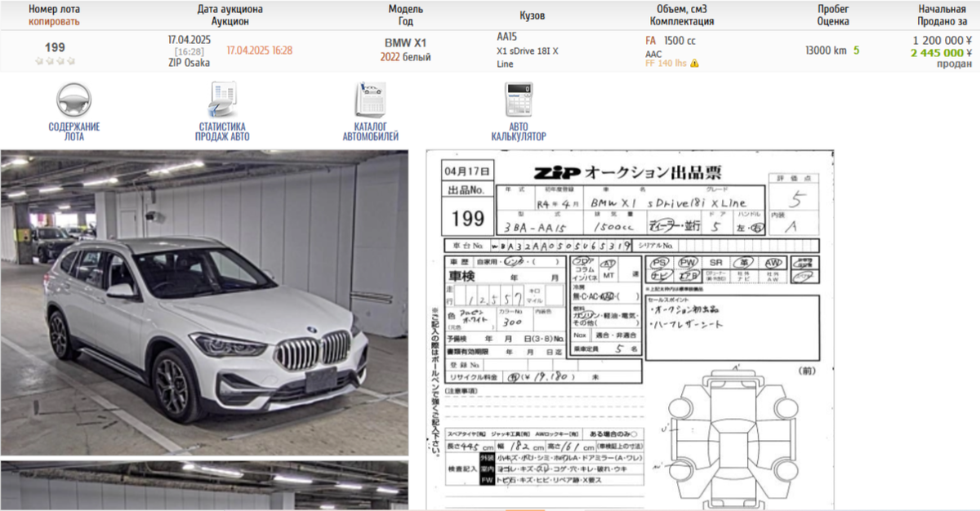Click the FF 140 lhs text
980x511 pixels.
666,63
